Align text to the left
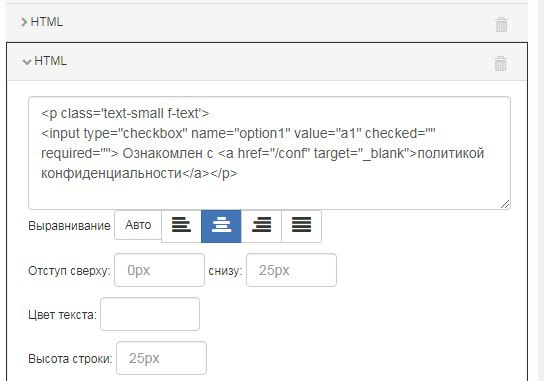This screenshot has width=544, height=381. (181, 226)
